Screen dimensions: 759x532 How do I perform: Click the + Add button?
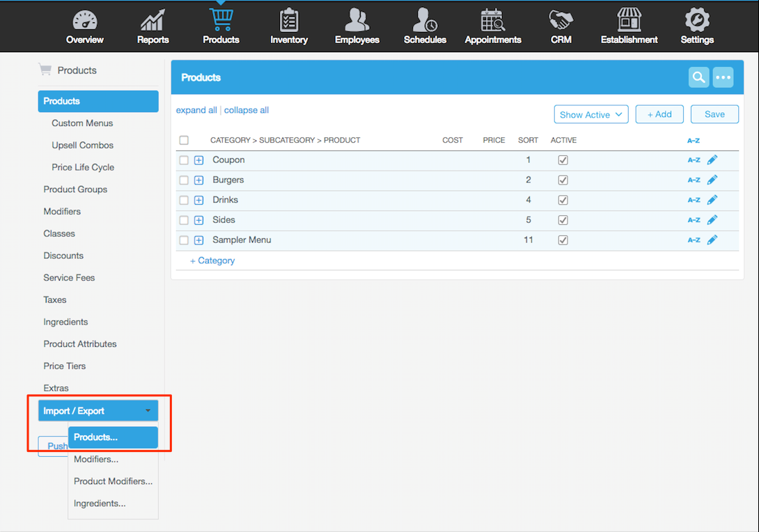click(659, 115)
